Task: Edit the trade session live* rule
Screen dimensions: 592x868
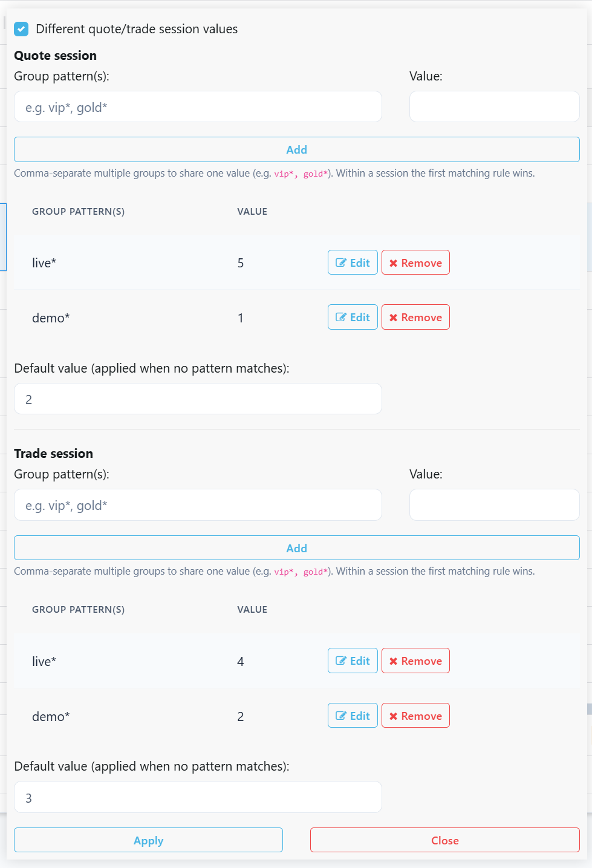Action: tap(353, 661)
